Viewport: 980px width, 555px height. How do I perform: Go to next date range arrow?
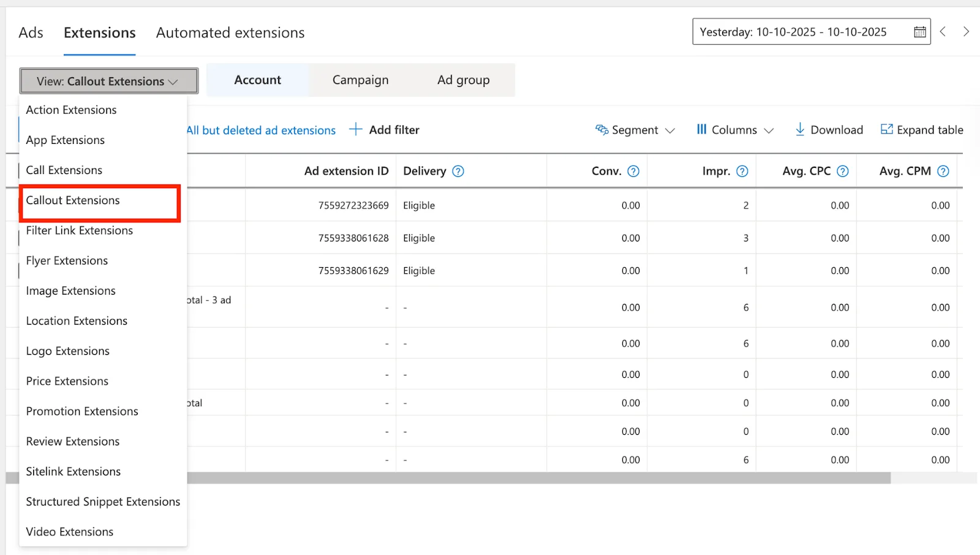966,31
